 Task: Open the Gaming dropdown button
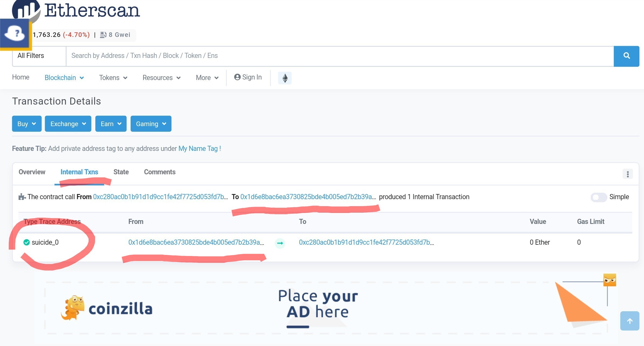[x=151, y=124]
